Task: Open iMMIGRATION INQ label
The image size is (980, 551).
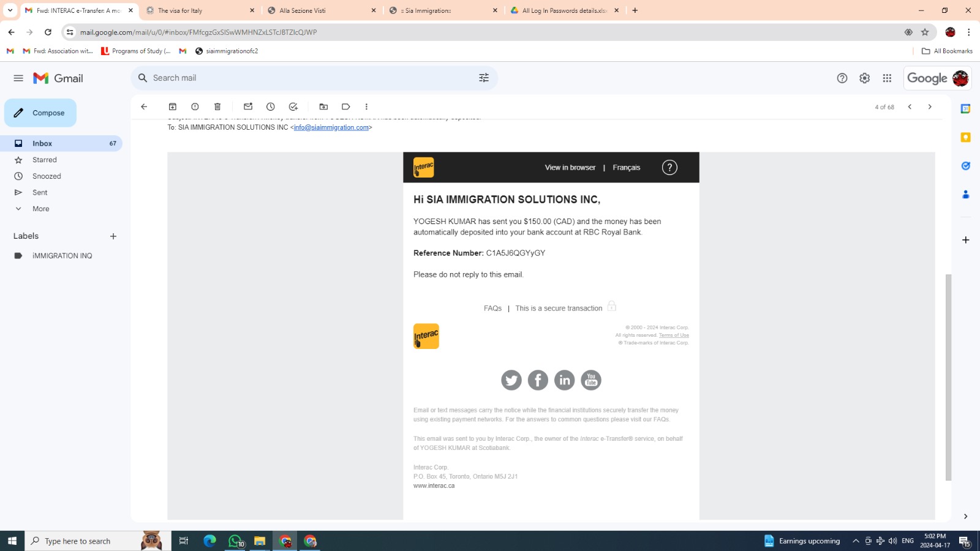Action: [x=61, y=256]
